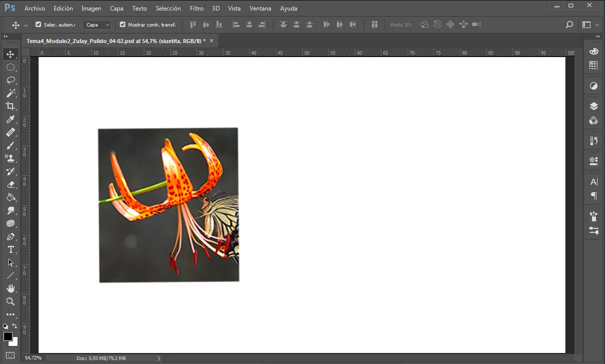Open the Character panel icon
Image resolution: width=605 pixels, height=364 pixels.
(x=593, y=182)
